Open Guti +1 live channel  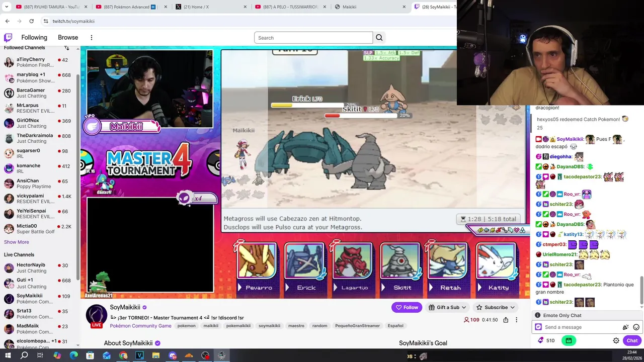coord(38,283)
